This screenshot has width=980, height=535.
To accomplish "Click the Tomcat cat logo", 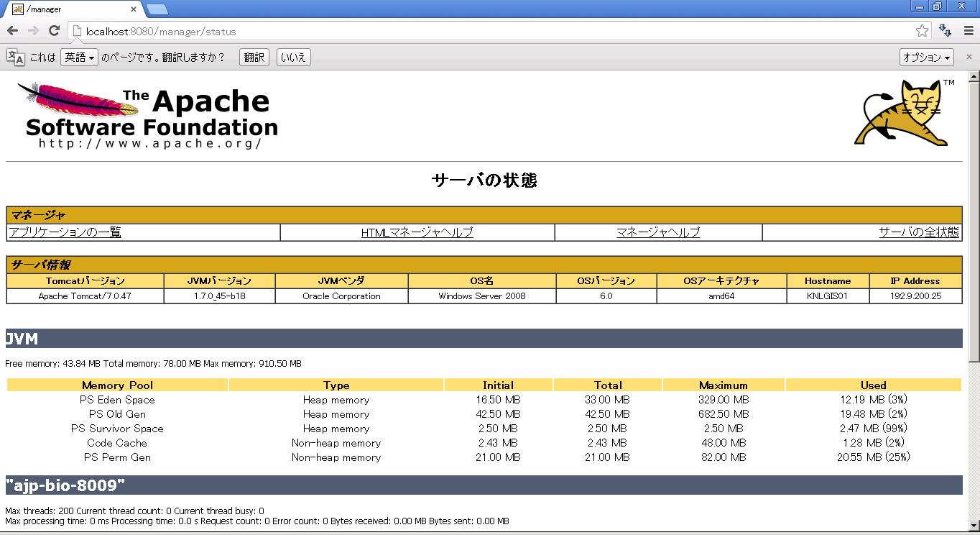I will point(900,114).
